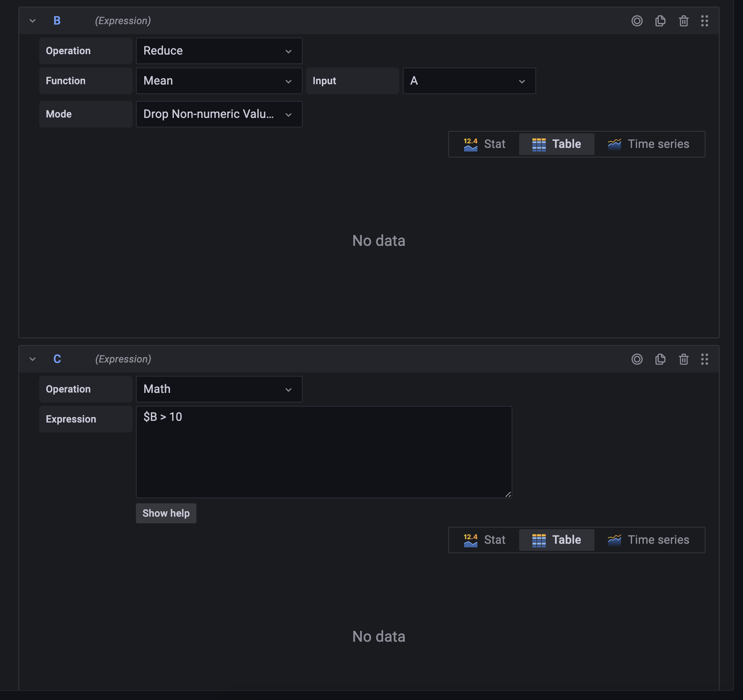Switch expression C preview to Time series view
The width and height of the screenshot is (743, 700).
pos(650,540)
